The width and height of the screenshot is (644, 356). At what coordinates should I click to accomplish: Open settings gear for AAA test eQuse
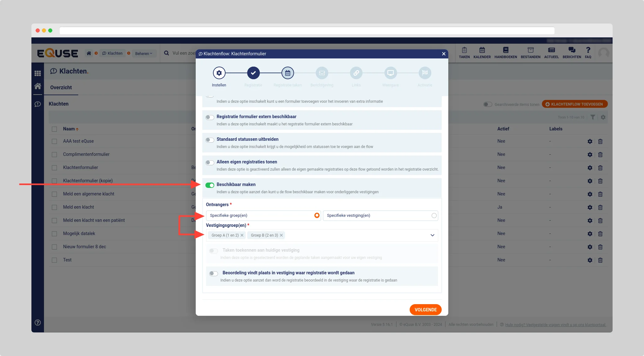point(590,141)
